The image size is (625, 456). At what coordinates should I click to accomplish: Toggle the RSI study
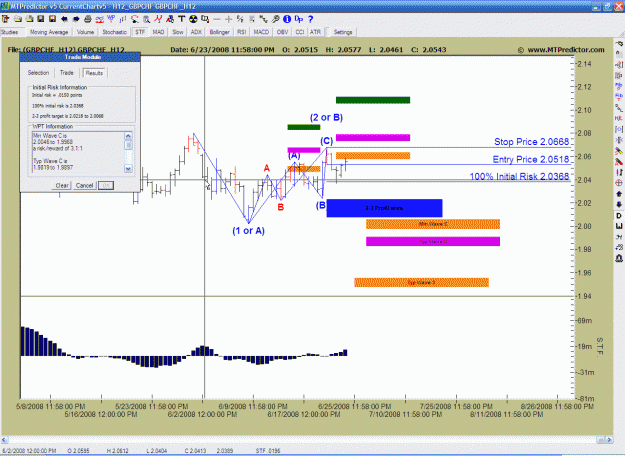pos(242,32)
